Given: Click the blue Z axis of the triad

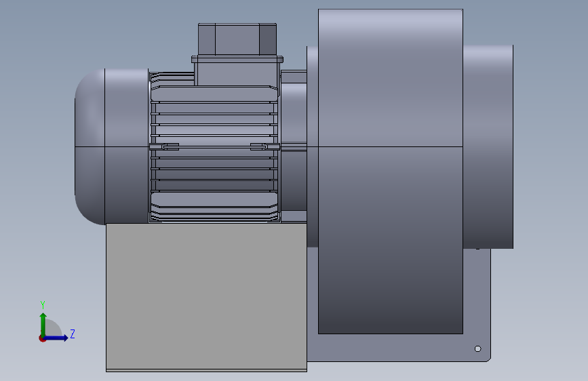Looking at the screenshot, I should click(x=56, y=338).
